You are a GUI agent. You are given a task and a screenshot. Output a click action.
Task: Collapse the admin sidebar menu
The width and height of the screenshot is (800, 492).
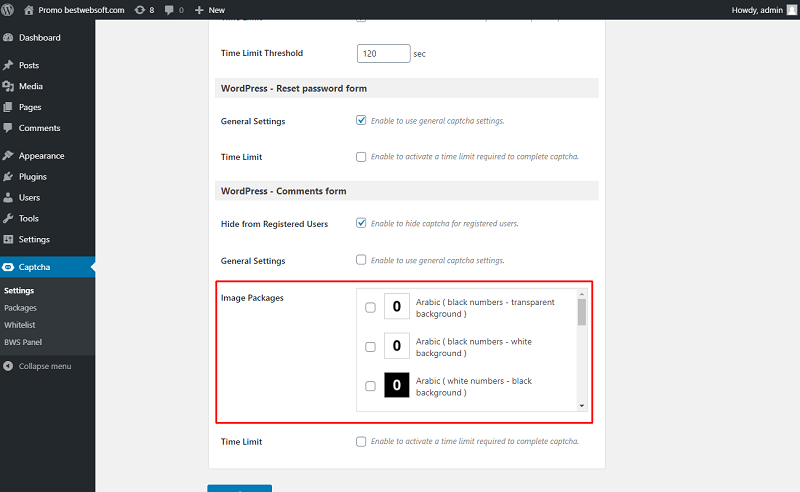[x=45, y=366]
